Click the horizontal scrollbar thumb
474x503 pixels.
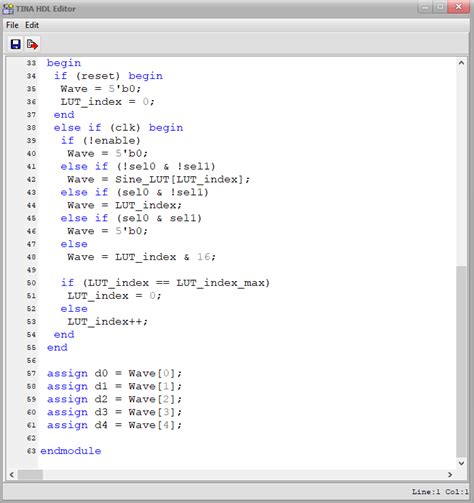30,474
